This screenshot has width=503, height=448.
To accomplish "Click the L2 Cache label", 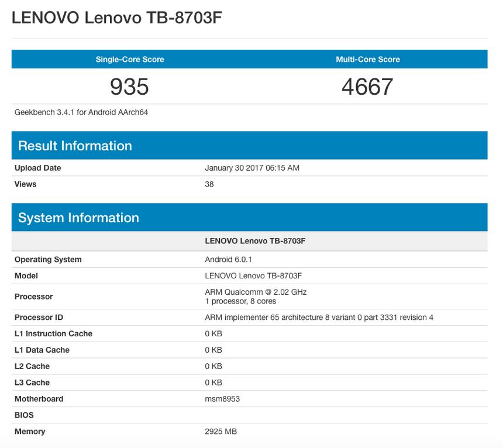I will tap(32, 366).
